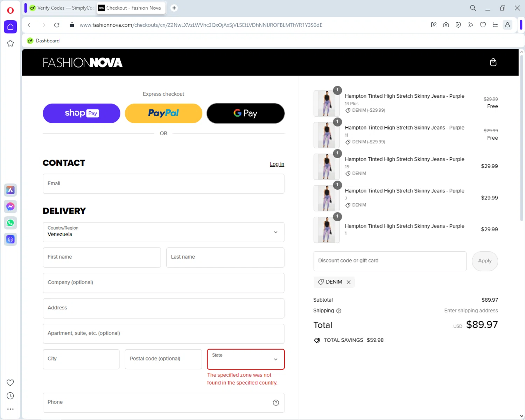Click the phone field help icon

[276, 402]
